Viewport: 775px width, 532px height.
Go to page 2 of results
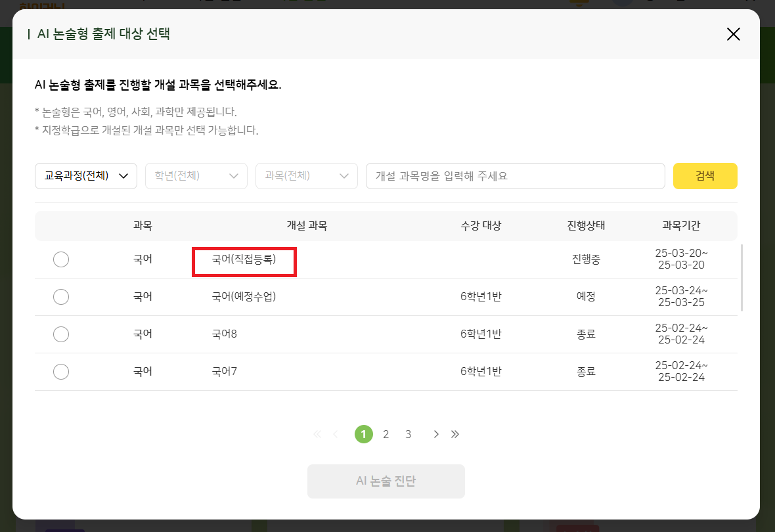pyautogui.click(x=386, y=434)
